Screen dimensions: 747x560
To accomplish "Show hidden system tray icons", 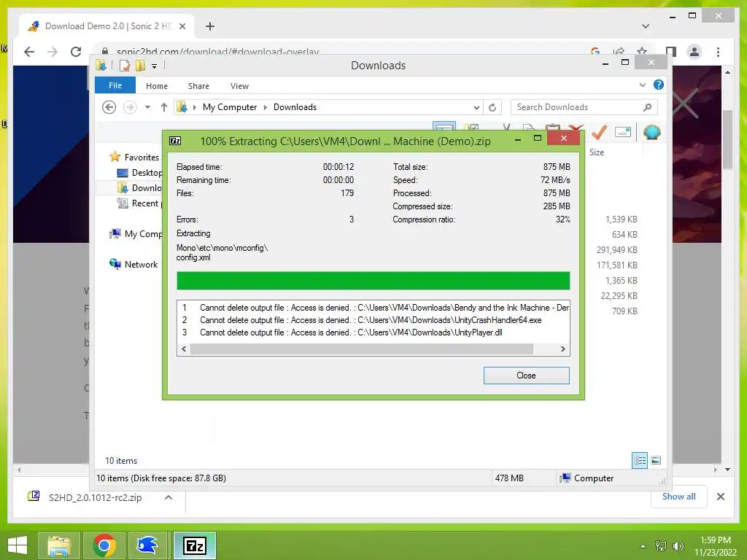I will click(643, 546).
